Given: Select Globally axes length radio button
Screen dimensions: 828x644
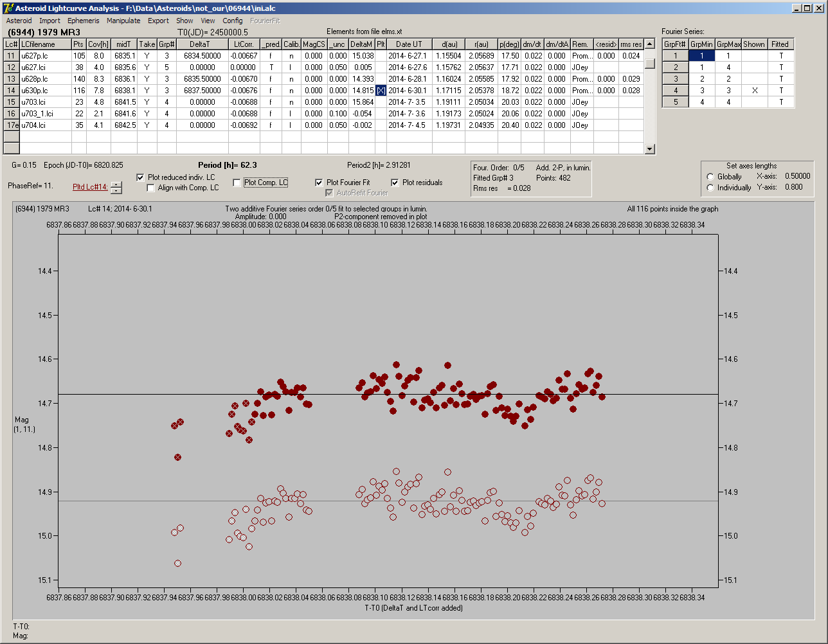Looking at the screenshot, I should pyautogui.click(x=710, y=177).
